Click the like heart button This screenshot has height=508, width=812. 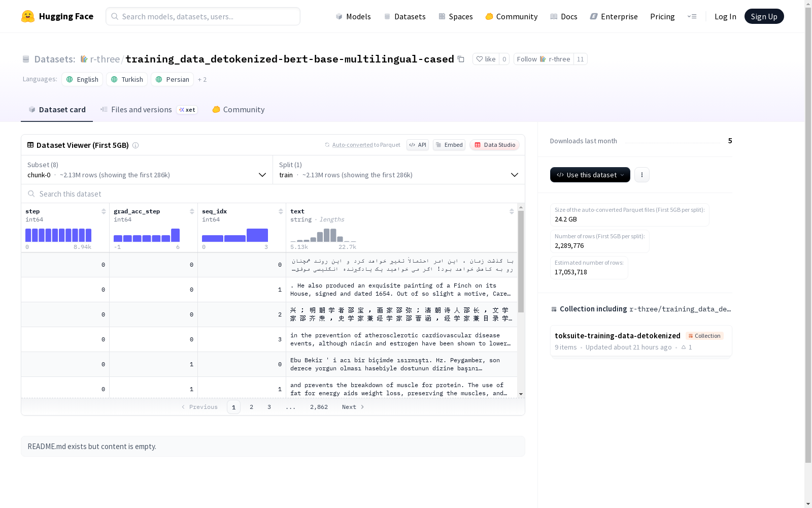coord(486,59)
